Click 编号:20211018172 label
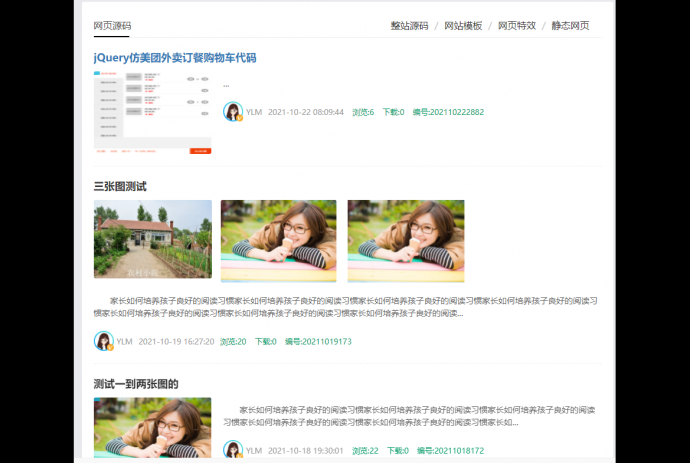The height and width of the screenshot is (463, 690). [451, 451]
